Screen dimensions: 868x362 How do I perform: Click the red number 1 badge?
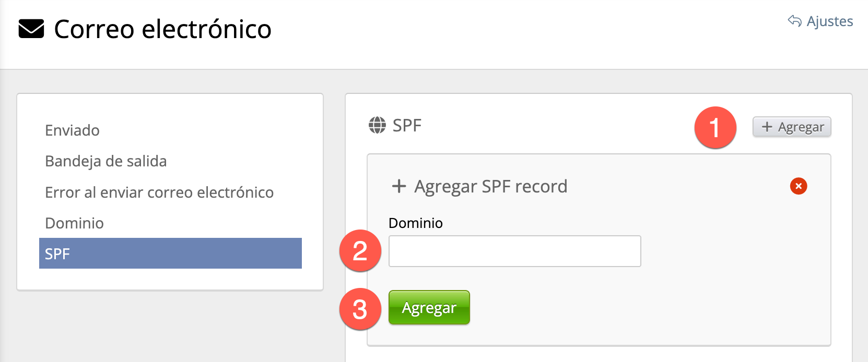(715, 128)
